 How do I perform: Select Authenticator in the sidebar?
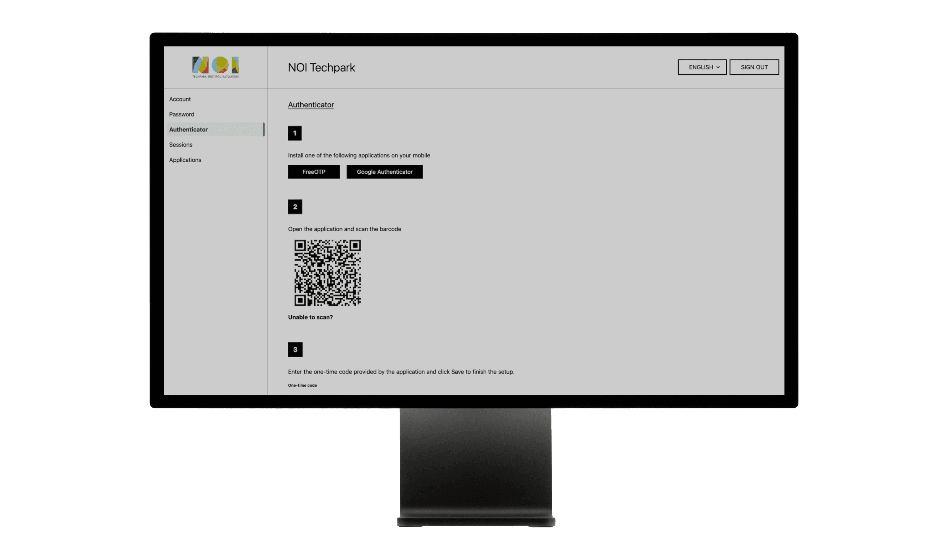point(188,129)
